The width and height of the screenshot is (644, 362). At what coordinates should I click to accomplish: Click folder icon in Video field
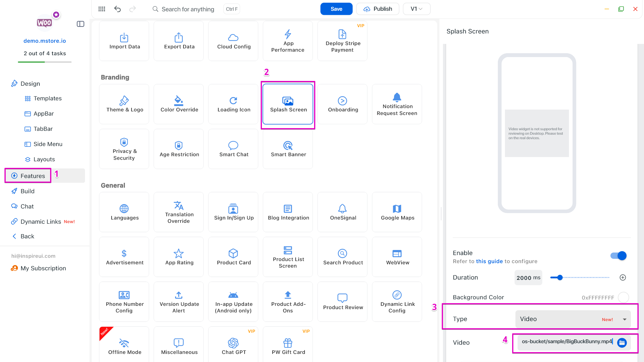622,343
